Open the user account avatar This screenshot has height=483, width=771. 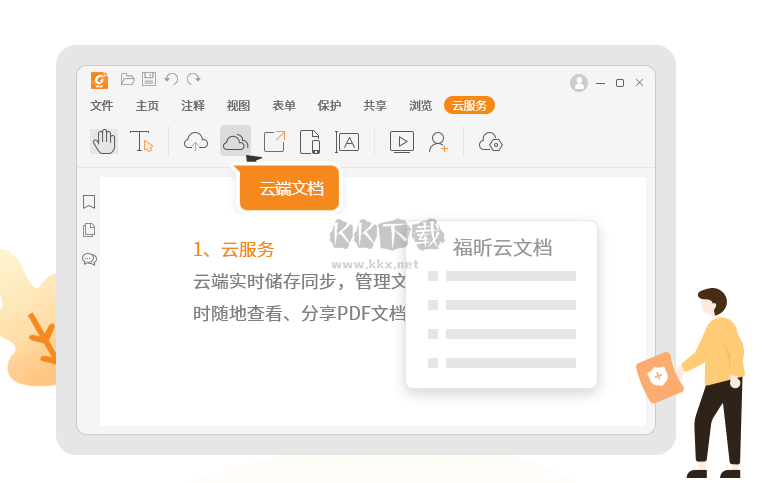579,83
